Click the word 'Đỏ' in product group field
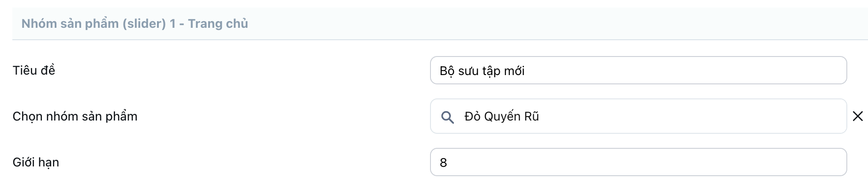This screenshot has width=868, height=181. [472, 117]
